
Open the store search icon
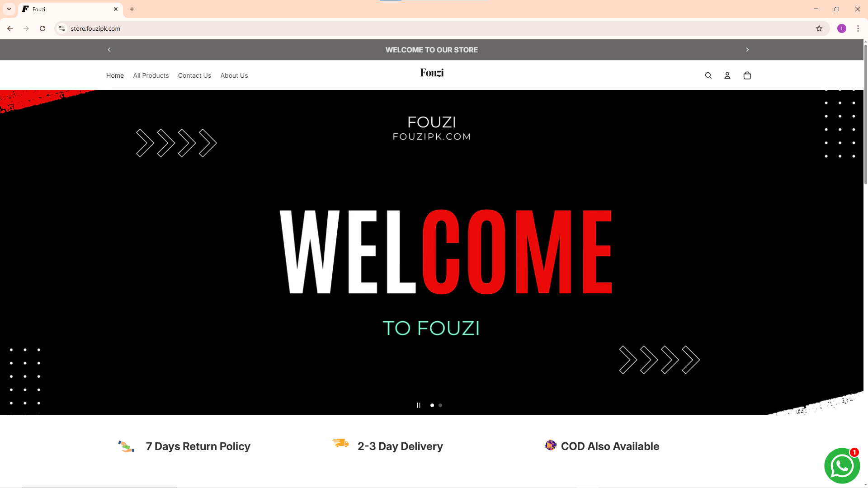708,76
